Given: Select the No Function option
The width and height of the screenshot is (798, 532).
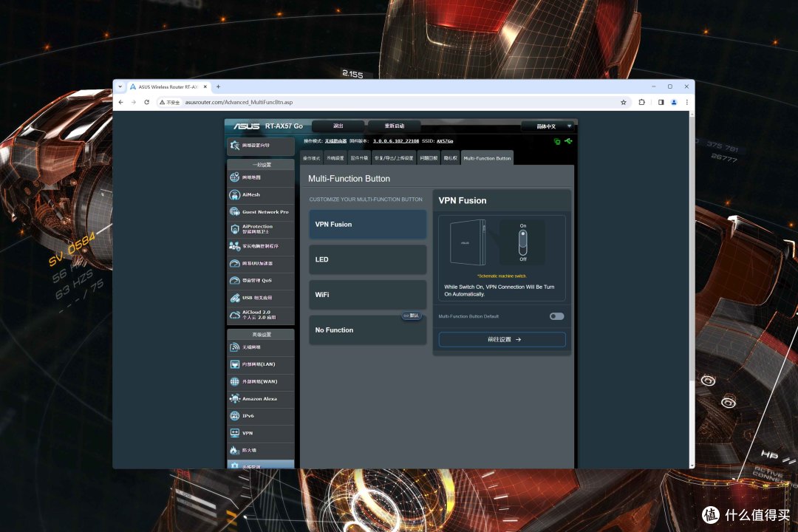Looking at the screenshot, I should 367,330.
